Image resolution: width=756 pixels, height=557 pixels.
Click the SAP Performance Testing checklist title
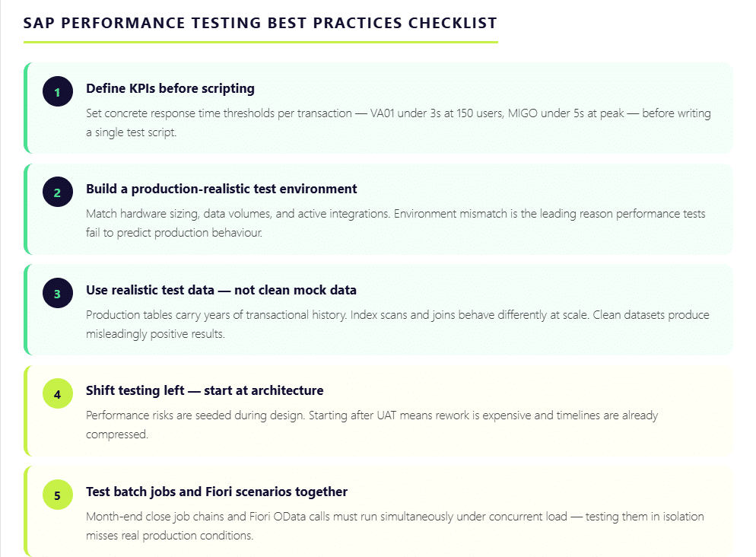point(260,23)
